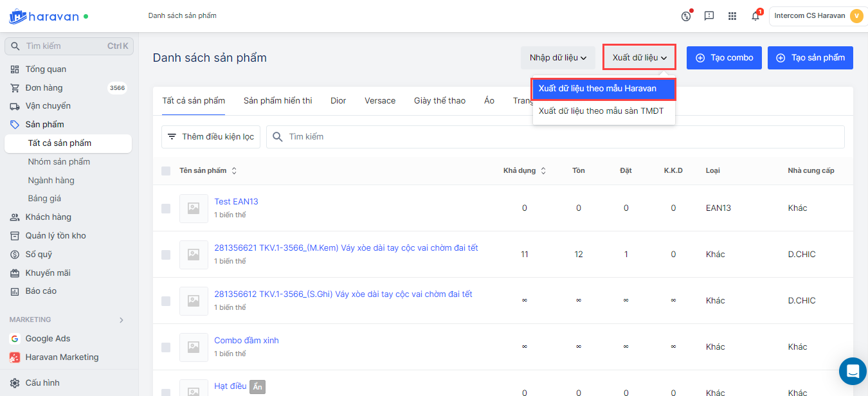
Task: Open Nhóm sản phẩm in sidebar
Action: tap(59, 162)
